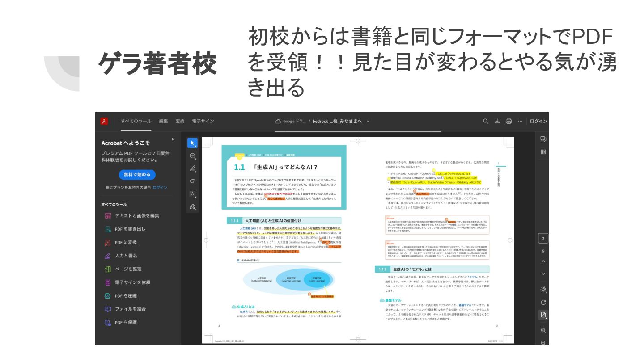Close the Acrobat へようこそ panel

tap(173, 139)
